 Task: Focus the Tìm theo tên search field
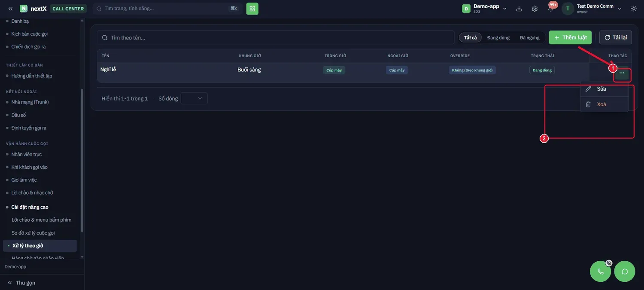[276, 37]
